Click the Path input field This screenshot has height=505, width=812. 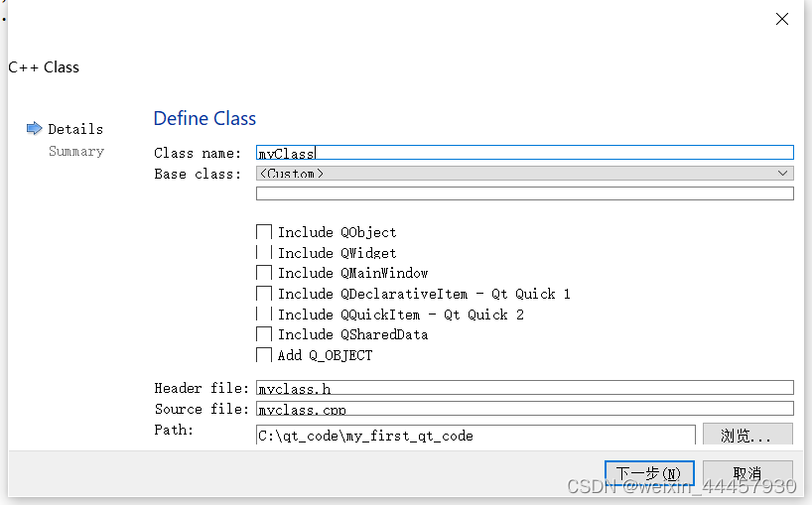coord(475,436)
